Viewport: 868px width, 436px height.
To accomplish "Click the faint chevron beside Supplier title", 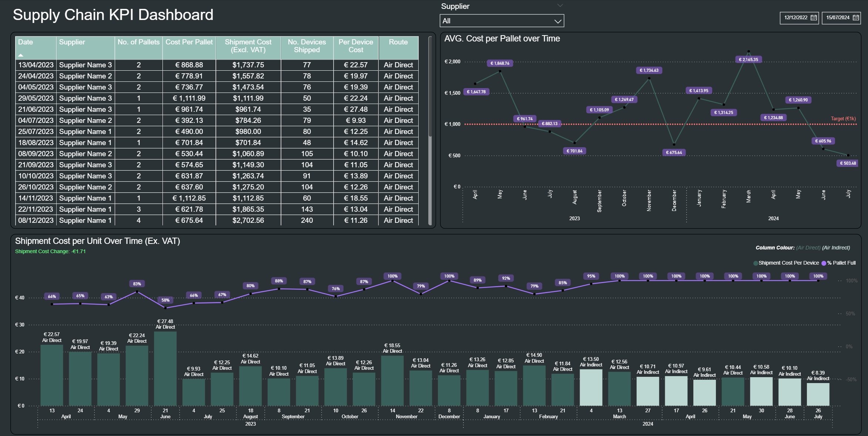I will coord(560,6).
